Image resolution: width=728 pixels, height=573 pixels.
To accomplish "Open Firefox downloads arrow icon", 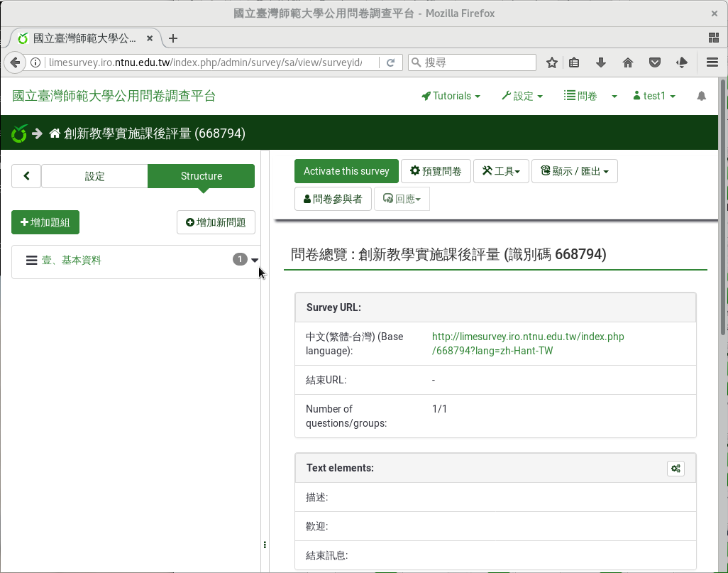I will click(x=601, y=62).
